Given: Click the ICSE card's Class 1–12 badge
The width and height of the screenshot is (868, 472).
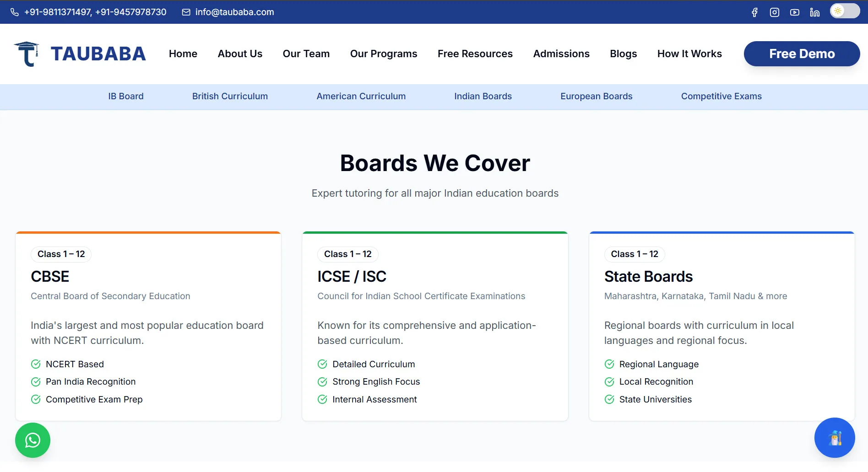Looking at the screenshot, I should tap(348, 254).
